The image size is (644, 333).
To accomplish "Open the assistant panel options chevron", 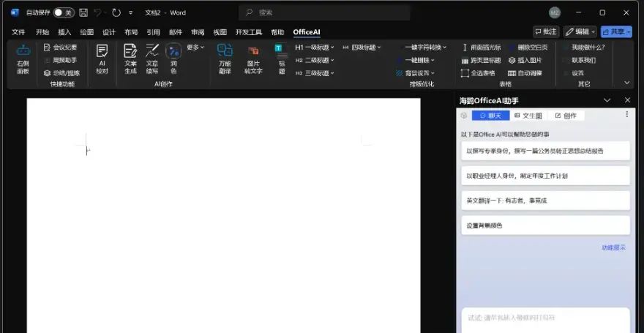I will (x=607, y=100).
